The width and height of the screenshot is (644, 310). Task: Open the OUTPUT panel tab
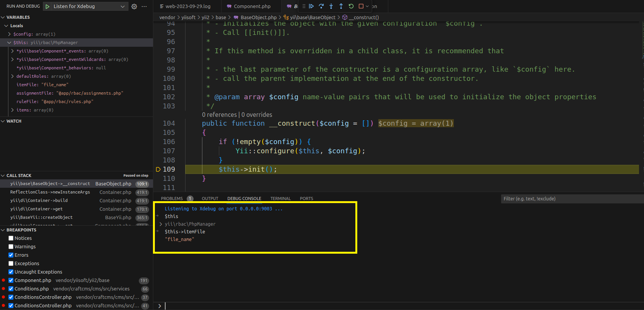pos(210,198)
